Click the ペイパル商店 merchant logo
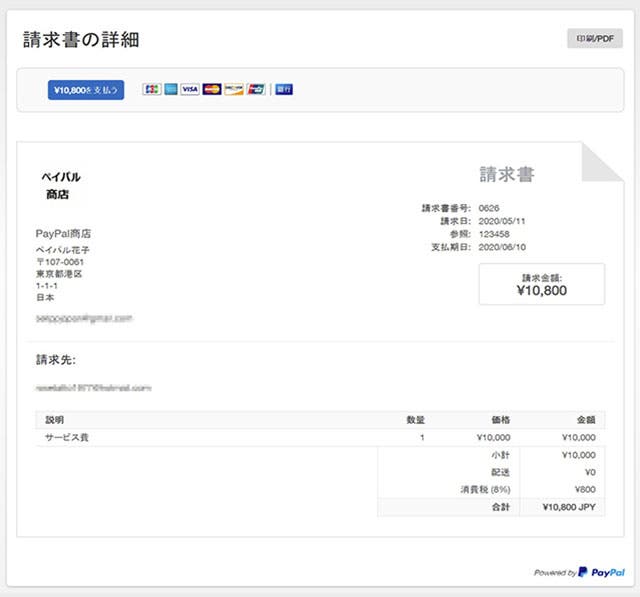This screenshot has height=597, width=640. click(x=60, y=185)
